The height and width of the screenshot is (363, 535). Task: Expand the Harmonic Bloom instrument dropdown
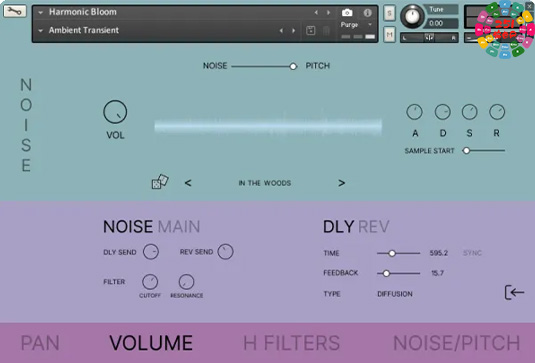(x=41, y=12)
